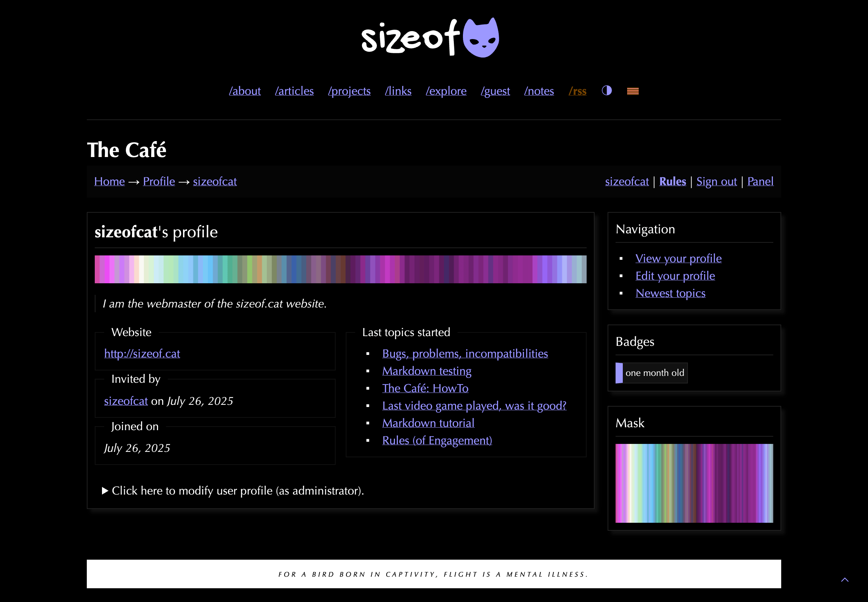Viewport: 868px width, 602px height.
Task: Open the /about page
Action: 245,91
